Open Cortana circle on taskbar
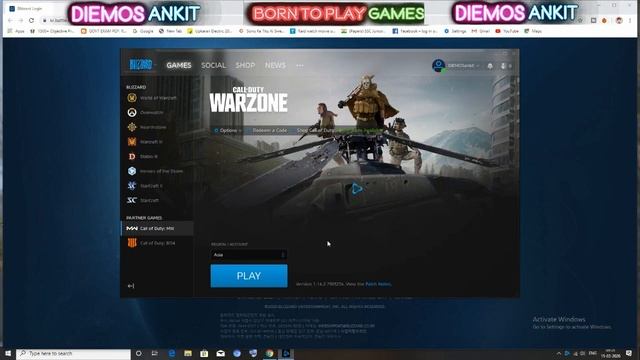The width and height of the screenshot is (640, 360). 139,353
